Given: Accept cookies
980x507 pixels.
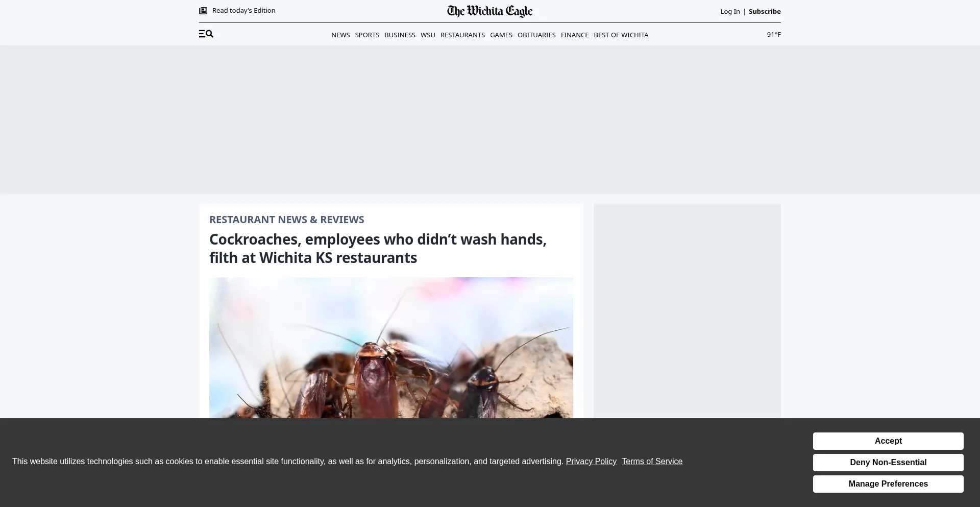Looking at the screenshot, I should (x=888, y=441).
